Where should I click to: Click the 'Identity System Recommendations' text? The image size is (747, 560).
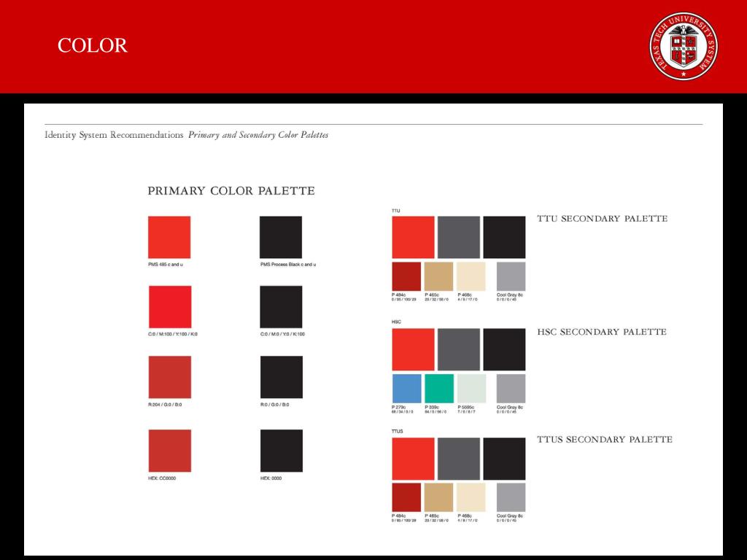click(x=114, y=135)
